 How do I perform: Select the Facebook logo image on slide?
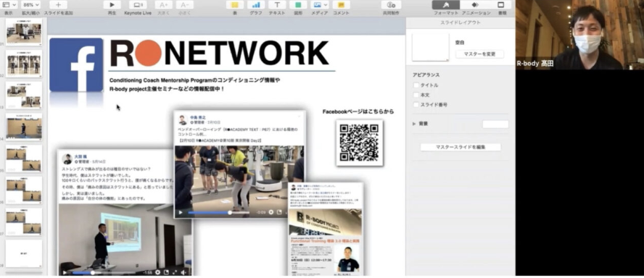click(x=76, y=64)
